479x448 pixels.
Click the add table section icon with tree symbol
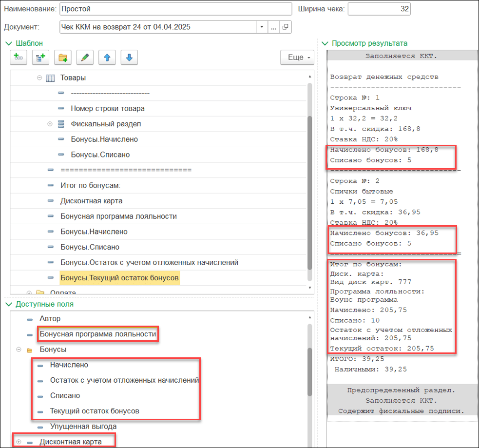pyautogui.click(x=40, y=58)
